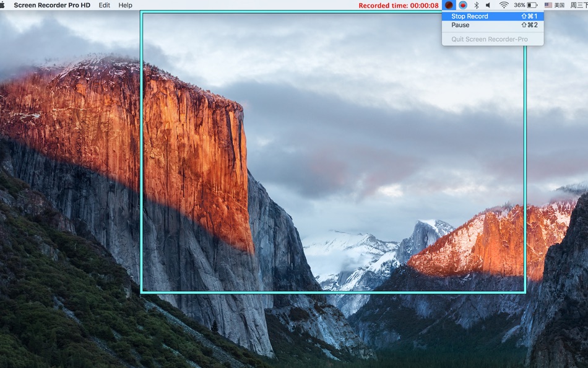Click the 美国 input source label
Screen dimensions: 588x368
560,5
